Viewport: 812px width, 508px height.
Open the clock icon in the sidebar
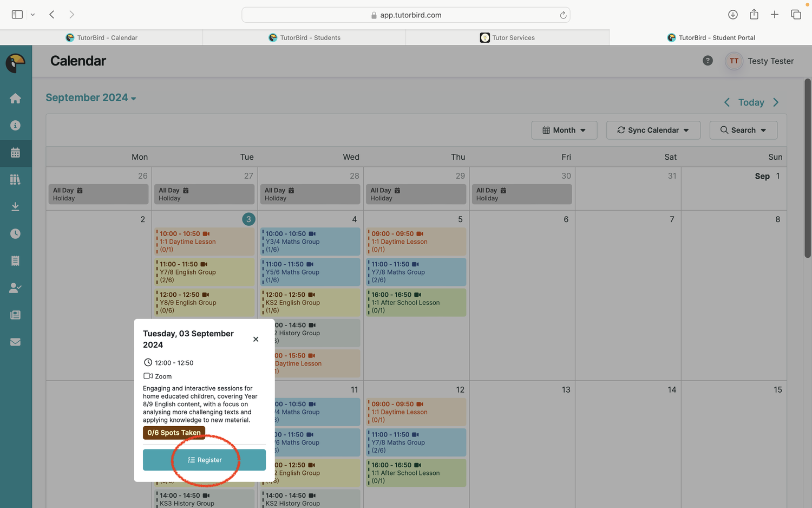click(x=15, y=233)
